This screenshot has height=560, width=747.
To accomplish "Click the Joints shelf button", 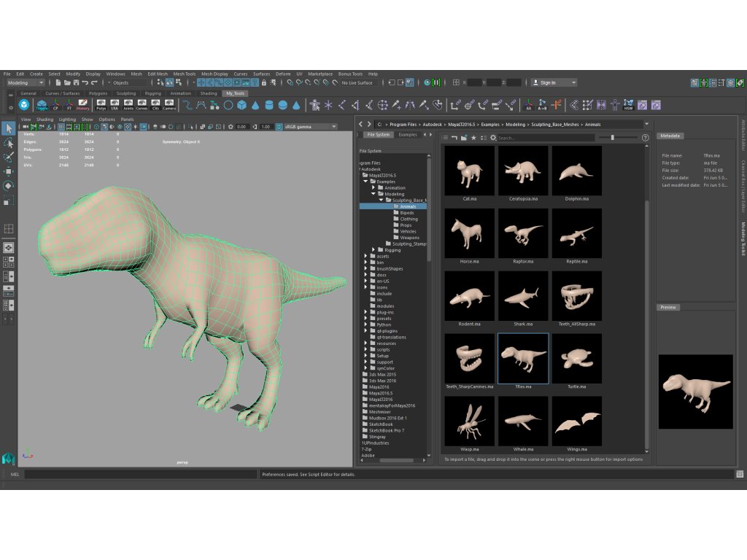I will (x=128, y=105).
